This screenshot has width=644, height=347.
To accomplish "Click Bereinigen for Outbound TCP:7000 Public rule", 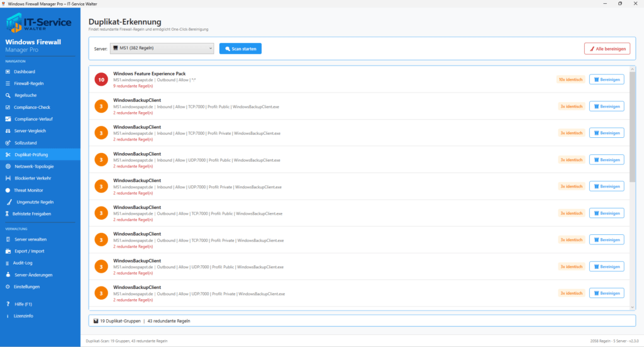I will pos(607,213).
